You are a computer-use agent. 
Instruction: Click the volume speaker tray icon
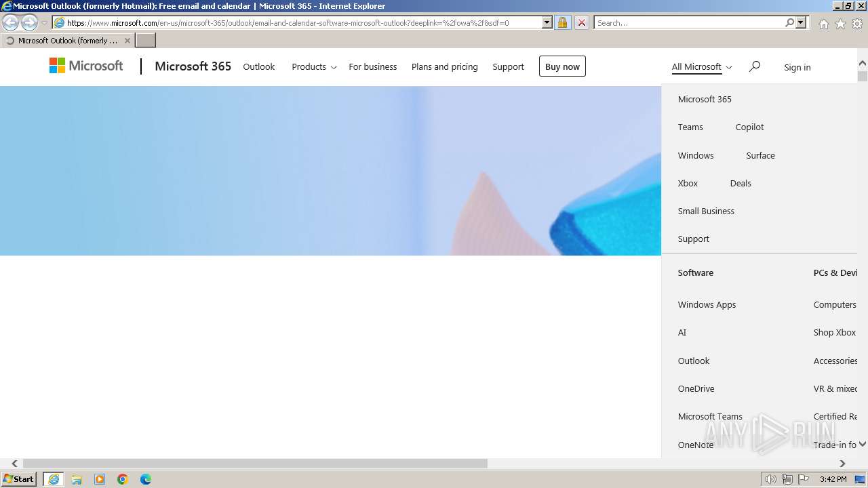771,479
